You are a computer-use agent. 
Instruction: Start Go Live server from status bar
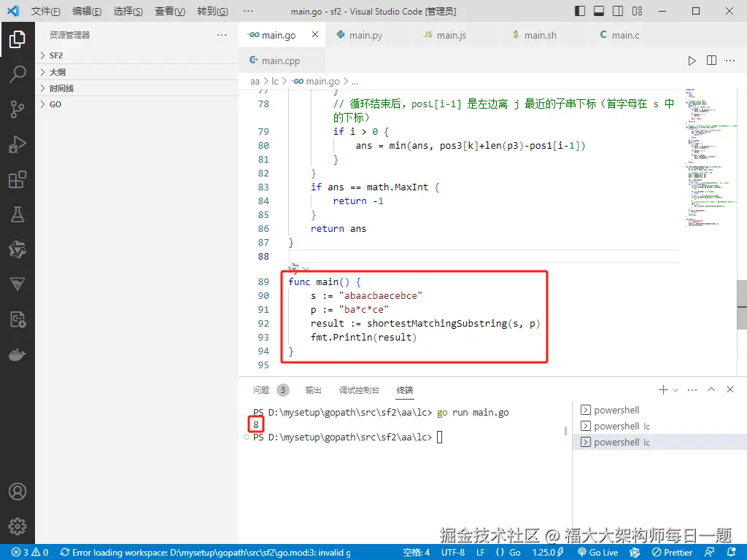pyautogui.click(x=598, y=553)
